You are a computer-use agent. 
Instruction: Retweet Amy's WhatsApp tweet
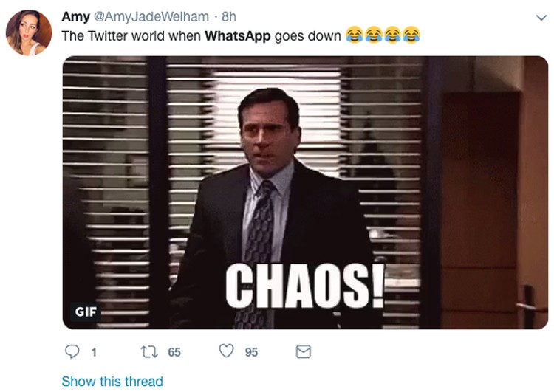[149, 351]
